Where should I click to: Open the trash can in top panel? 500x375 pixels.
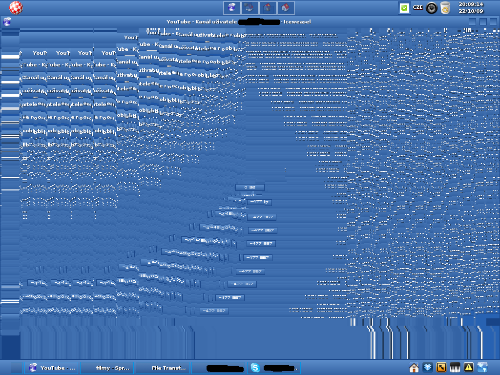[445, 8]
